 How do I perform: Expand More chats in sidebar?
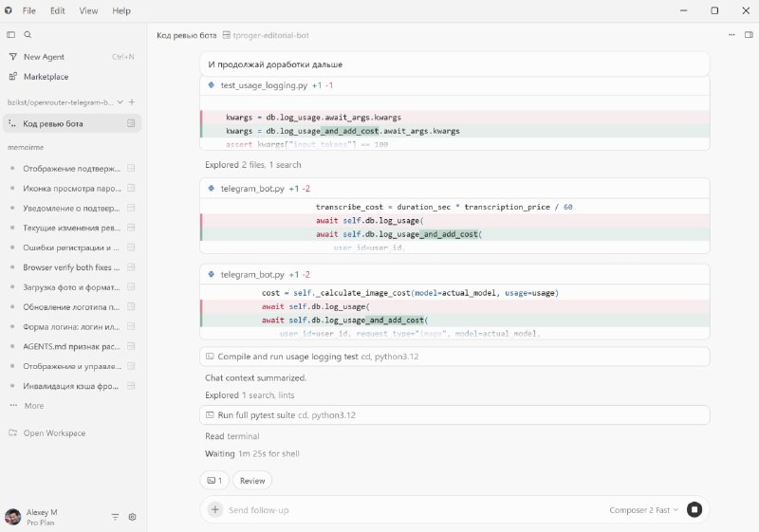28,406
